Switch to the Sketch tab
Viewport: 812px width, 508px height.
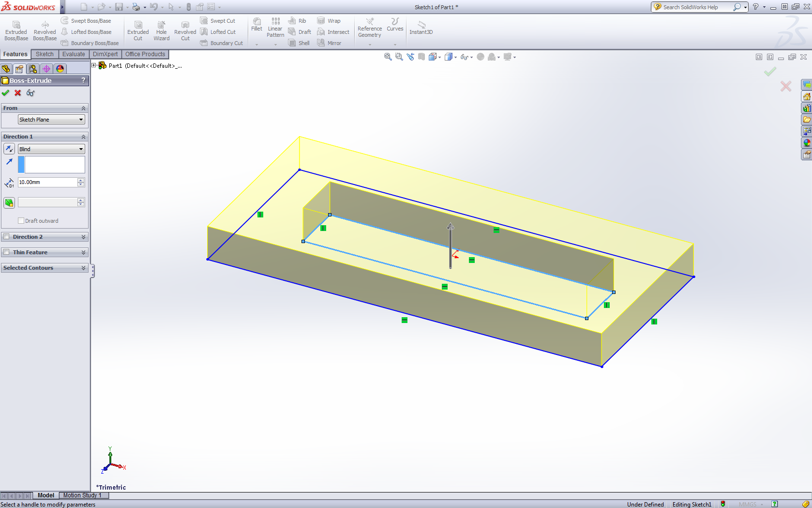click(x=45, y=54)
